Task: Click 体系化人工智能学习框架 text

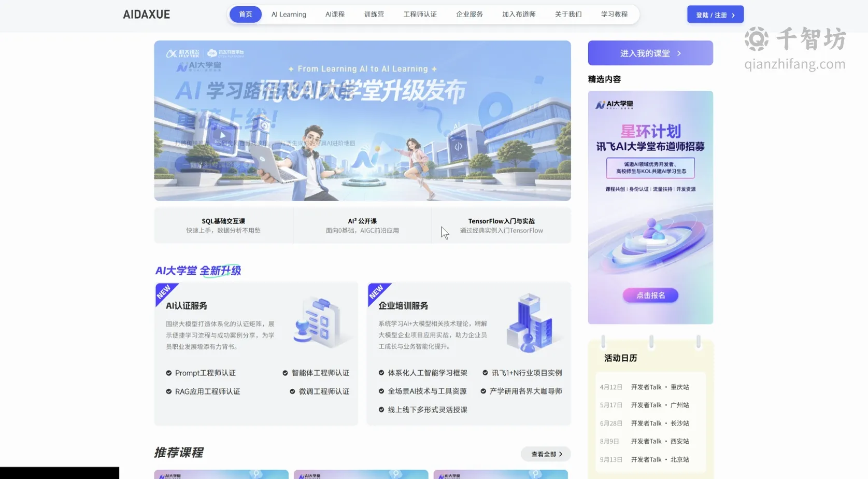Action: click(x=428, y=373)
